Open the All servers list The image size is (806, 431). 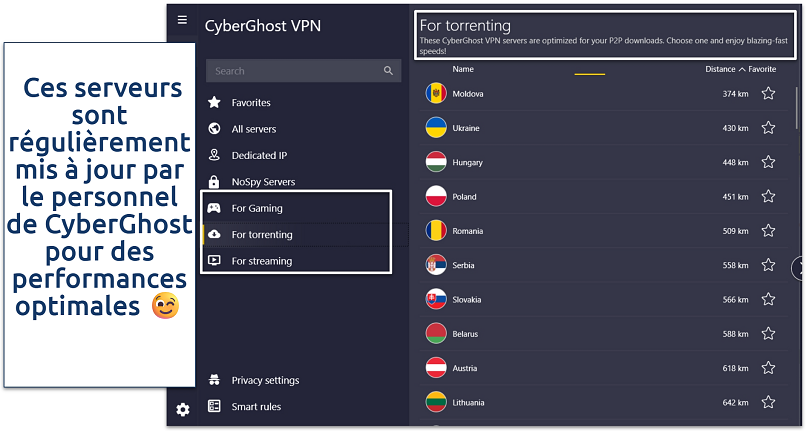point(253,129)
